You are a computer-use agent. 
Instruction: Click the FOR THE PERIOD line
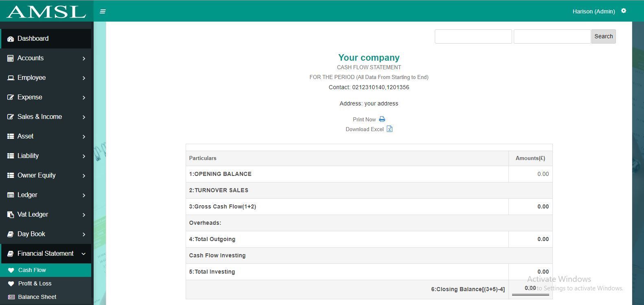click(369, 77)
